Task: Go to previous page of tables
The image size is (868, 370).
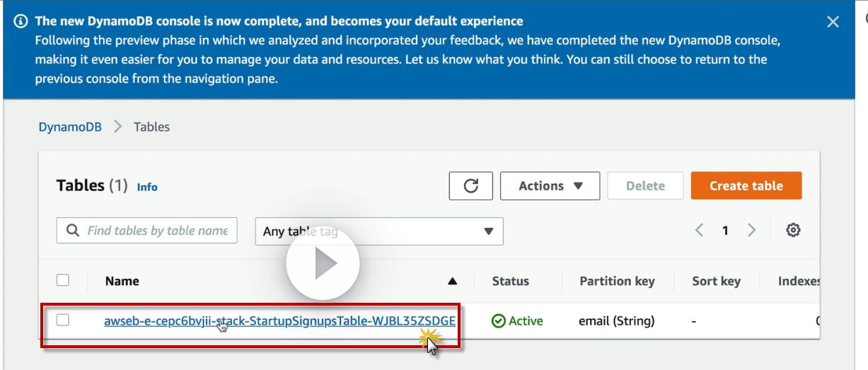Action: tap(700, 231)
